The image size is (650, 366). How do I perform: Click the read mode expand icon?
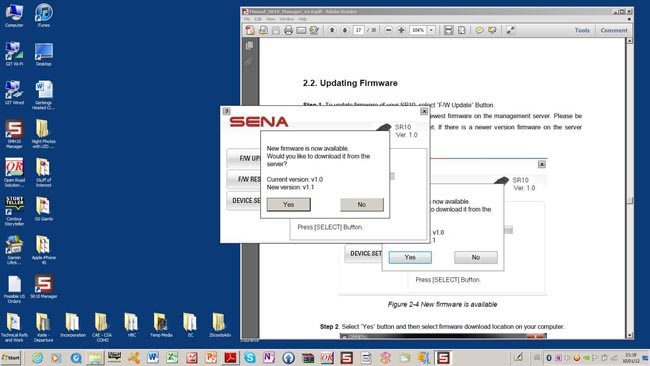coord(511,30)
